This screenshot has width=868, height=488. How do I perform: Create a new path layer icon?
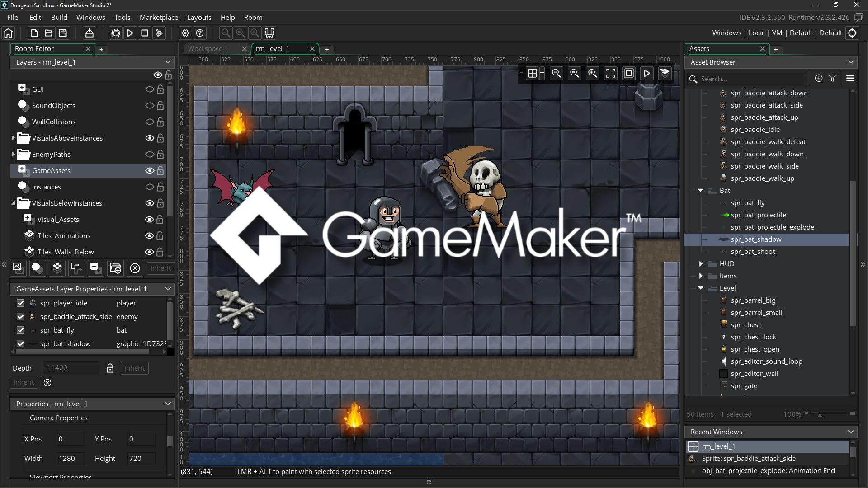coord(76,268)
